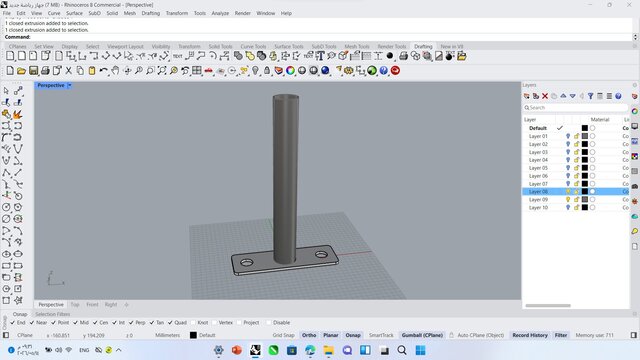Click the large T text object icon
The width and height of the screenshot is (640, 360).
(x=320, y=56)
